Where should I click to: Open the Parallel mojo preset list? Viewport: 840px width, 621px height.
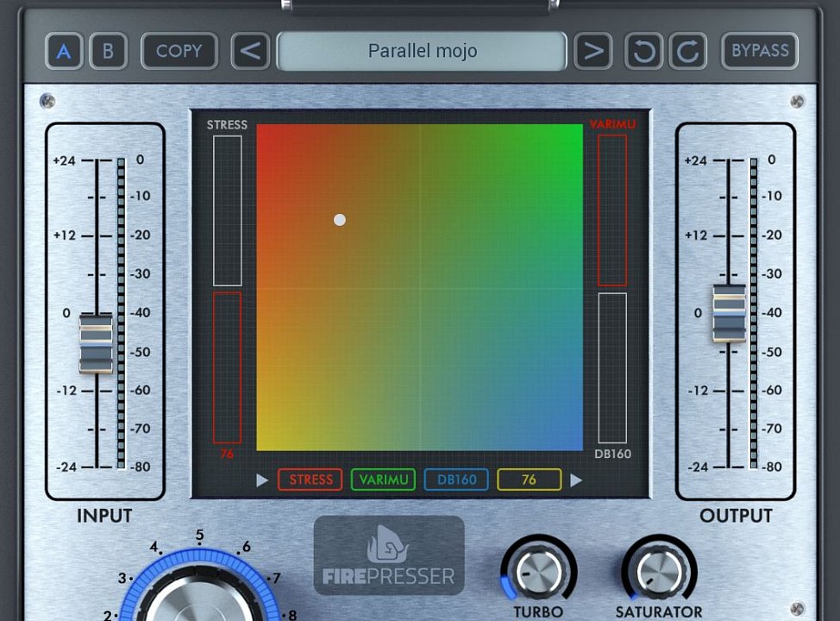[x=422, y=51]
